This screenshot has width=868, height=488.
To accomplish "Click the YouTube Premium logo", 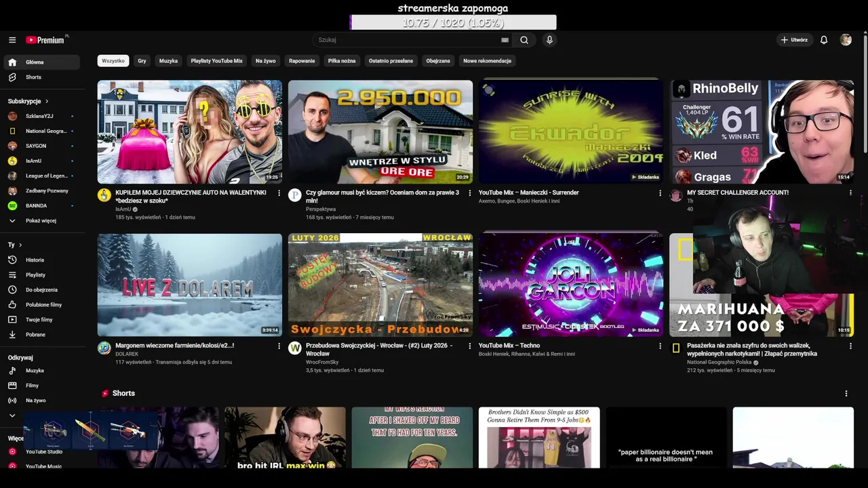I will (47, 40).
